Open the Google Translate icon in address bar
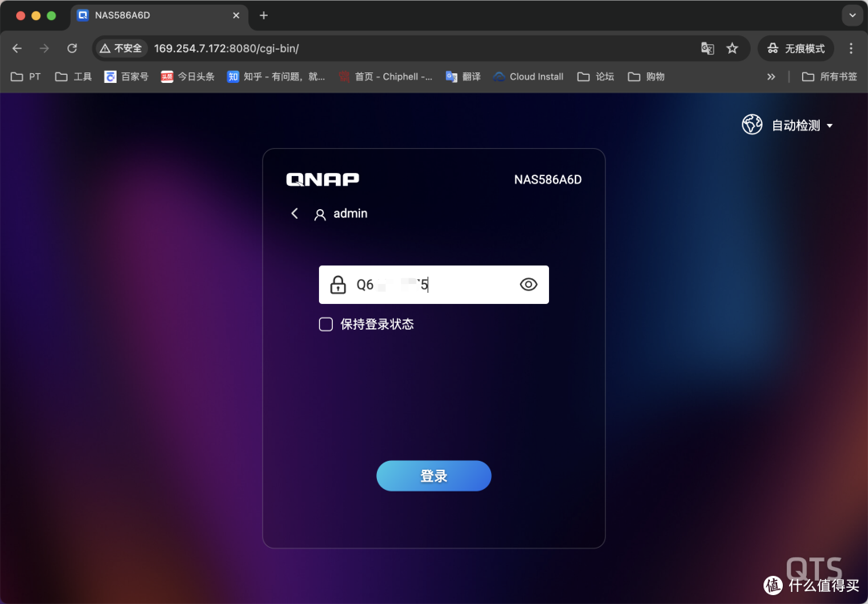 click(707, 49)
